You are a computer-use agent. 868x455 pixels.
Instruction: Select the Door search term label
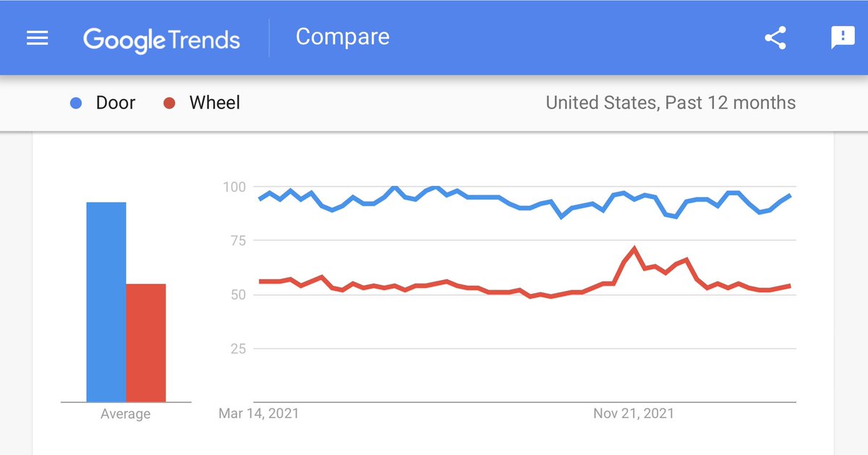116,103
